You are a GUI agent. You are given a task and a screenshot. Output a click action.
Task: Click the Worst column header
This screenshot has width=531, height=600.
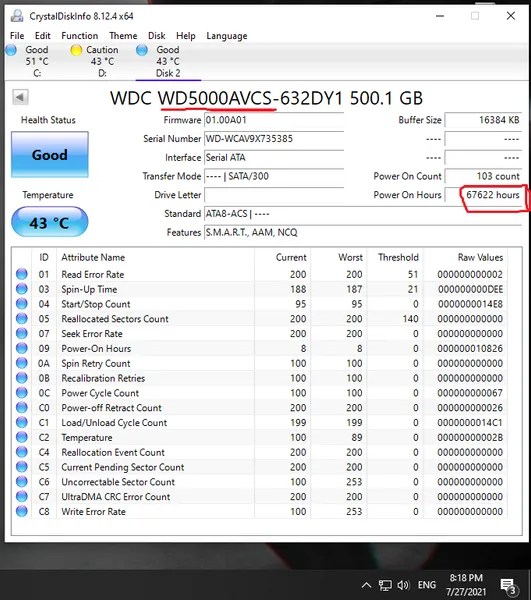tap(350, 257)
